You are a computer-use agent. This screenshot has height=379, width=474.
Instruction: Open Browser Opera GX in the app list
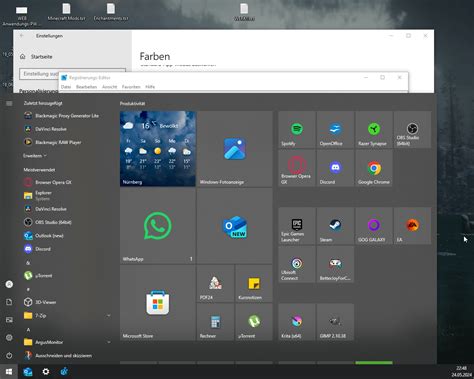67,182
